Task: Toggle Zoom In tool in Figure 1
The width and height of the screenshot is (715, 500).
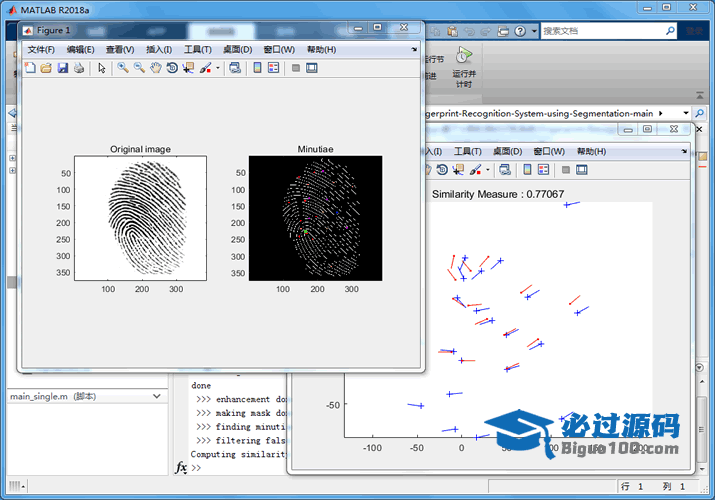Action: 122,68
